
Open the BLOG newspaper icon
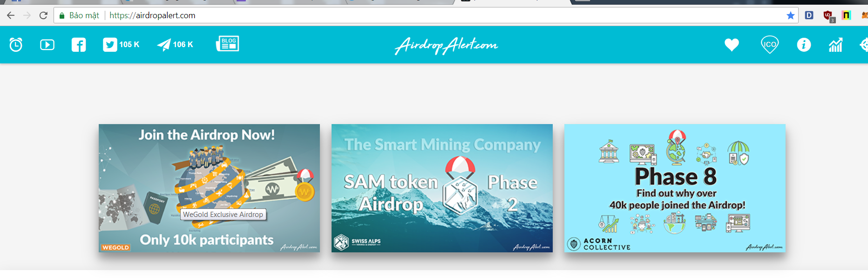click(x=228, y=44)
